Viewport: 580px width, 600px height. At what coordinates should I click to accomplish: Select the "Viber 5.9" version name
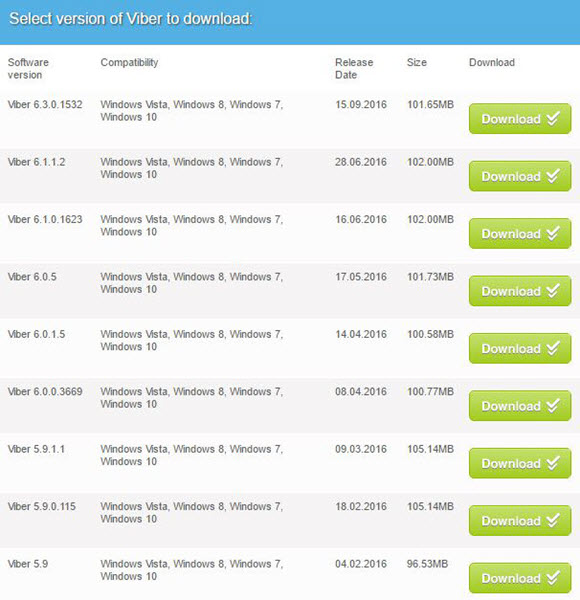[28, 564]
